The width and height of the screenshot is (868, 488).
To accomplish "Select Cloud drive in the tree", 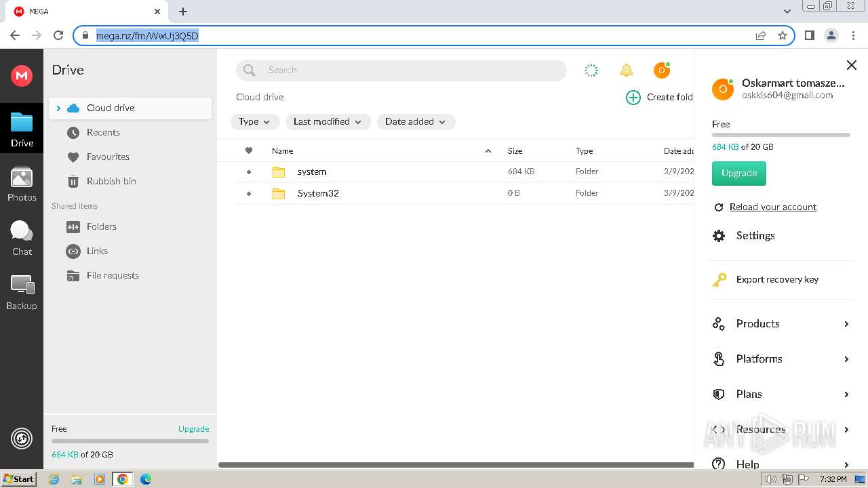I will pyautogui.click(x=130, y=108).
